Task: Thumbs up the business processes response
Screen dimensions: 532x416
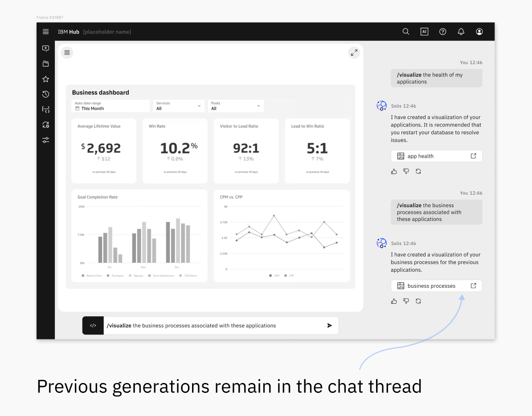Action: pos(394,301)
